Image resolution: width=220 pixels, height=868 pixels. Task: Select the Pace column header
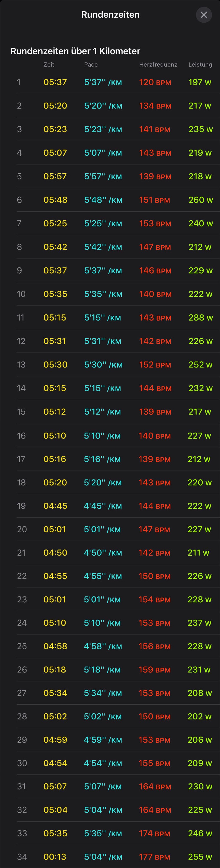(91, 64)
